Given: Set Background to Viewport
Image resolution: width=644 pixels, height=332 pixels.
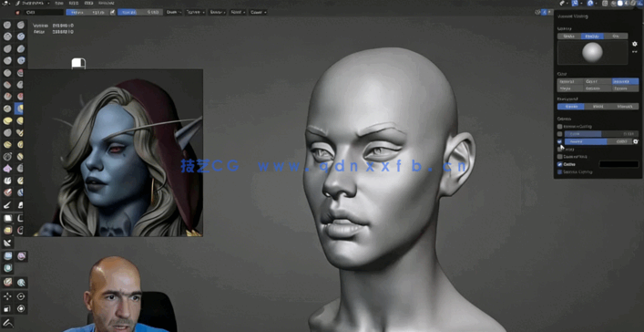Looking at the screenshot, I should (x=625, y=107).
